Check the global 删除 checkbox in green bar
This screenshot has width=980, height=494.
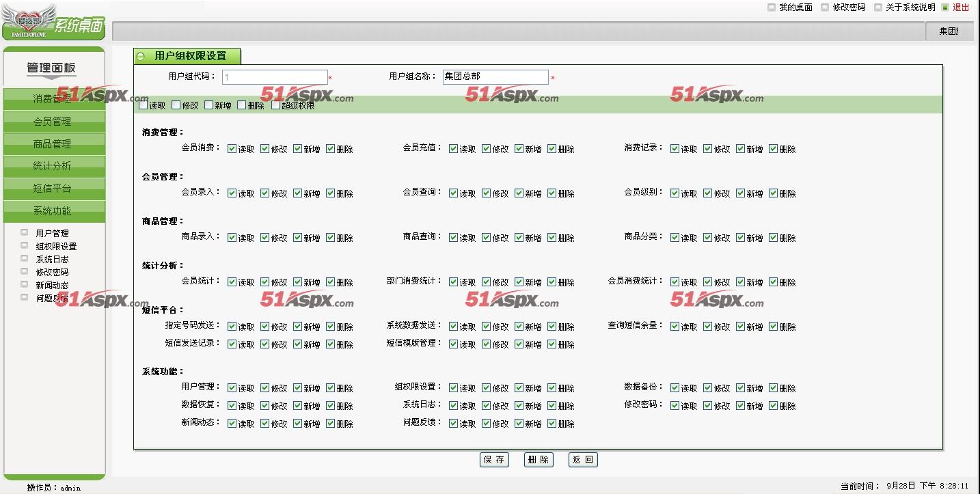[242, 105]
